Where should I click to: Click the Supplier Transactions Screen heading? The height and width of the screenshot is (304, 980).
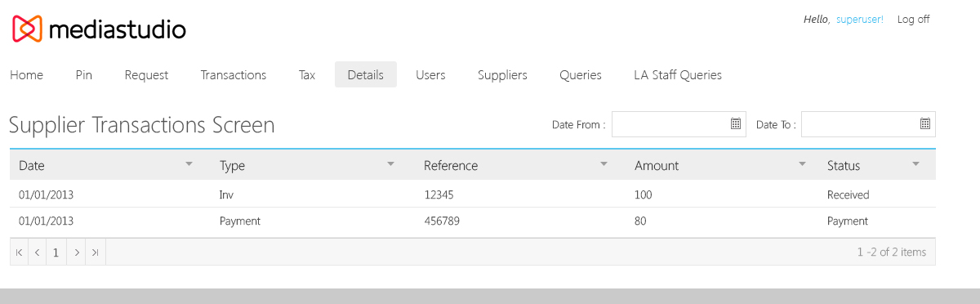click(x=142, y=125)
